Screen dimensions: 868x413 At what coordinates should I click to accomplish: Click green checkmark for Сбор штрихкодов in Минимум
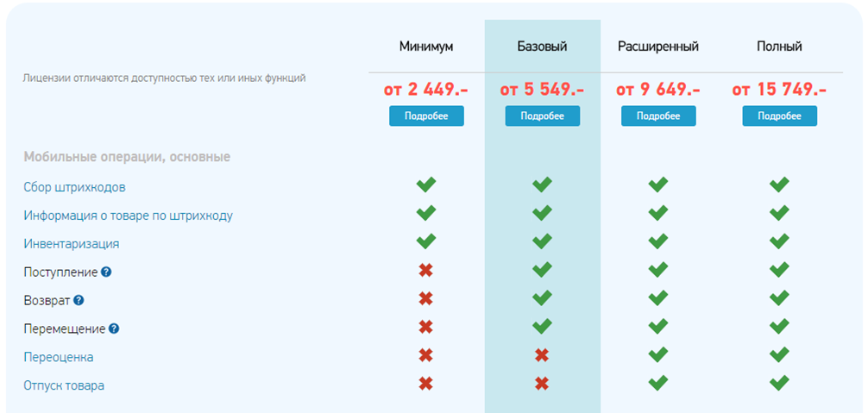tap(425, 185)
